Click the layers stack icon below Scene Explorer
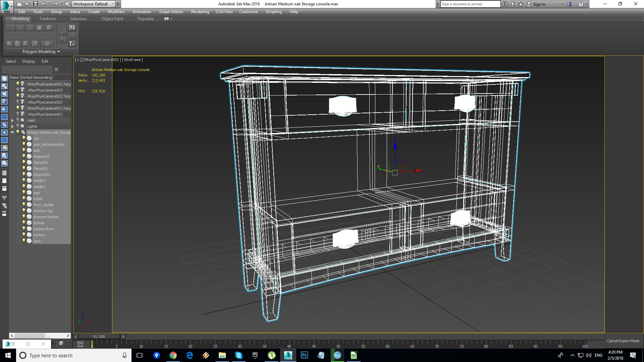Image resolution: width=644 pixels, height=362 pixels. [61, 344]
